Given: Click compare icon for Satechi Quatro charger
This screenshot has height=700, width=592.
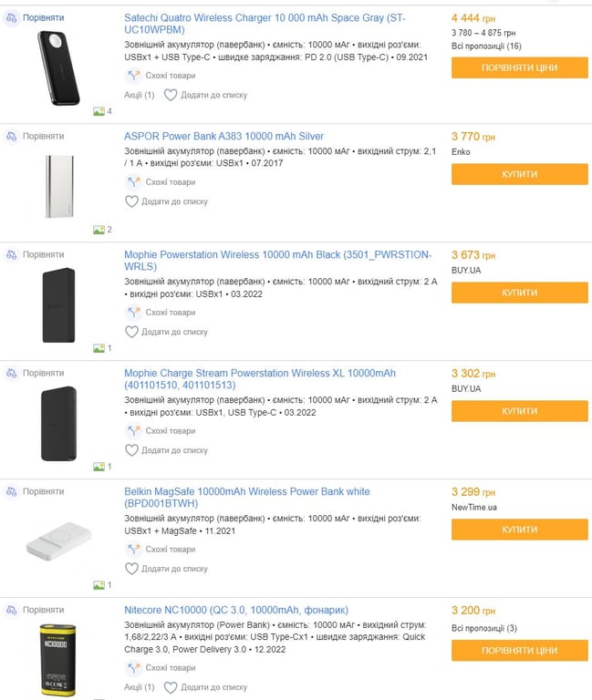Looking at the screenshot, I should [11, 17].
